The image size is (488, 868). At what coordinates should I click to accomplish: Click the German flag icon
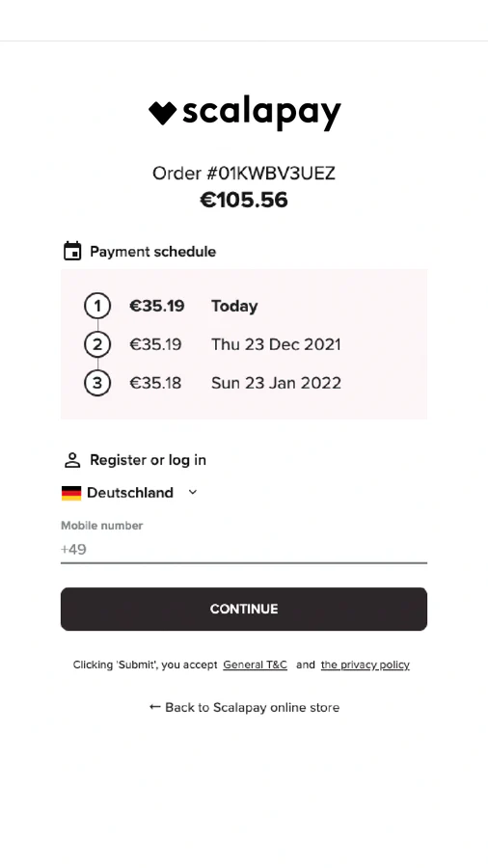point(71,493)
